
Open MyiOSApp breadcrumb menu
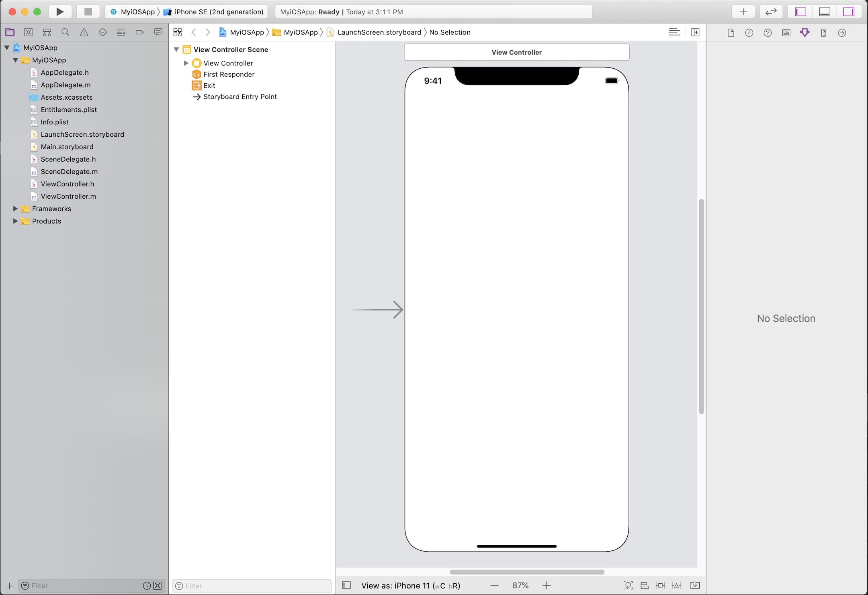coord(245,32)
